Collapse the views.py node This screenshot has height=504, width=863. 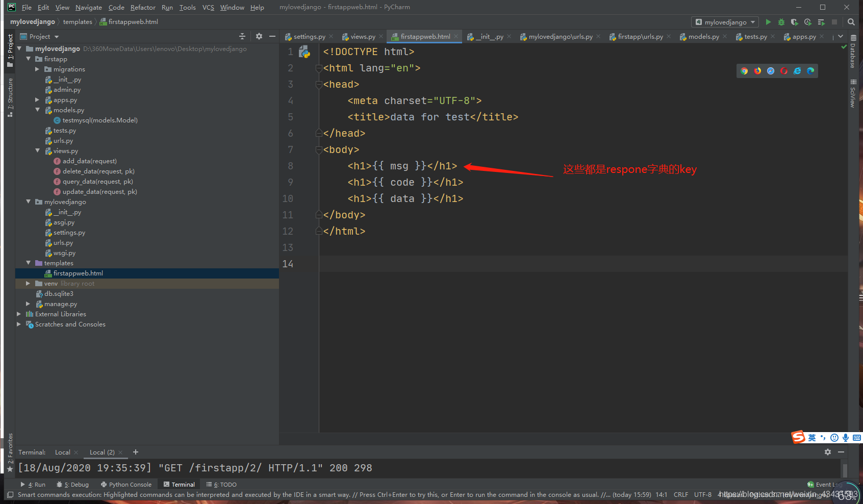pos(37,151)
